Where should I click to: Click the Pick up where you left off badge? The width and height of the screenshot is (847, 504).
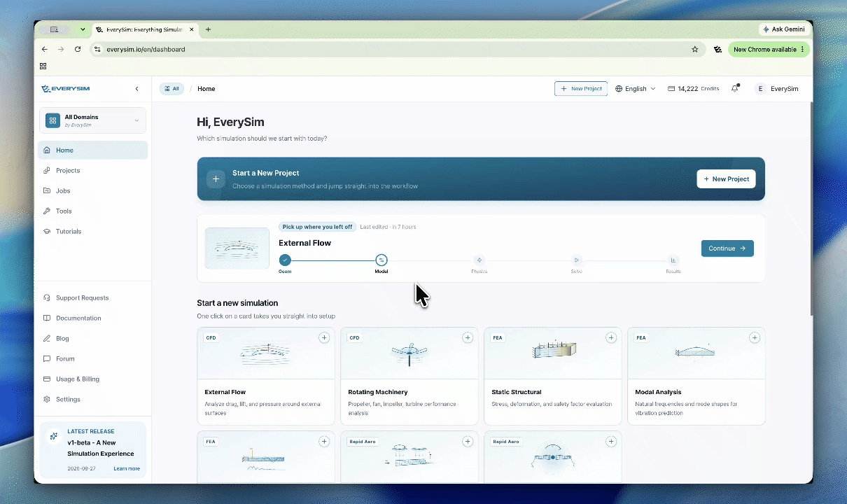tap(317, 227)
